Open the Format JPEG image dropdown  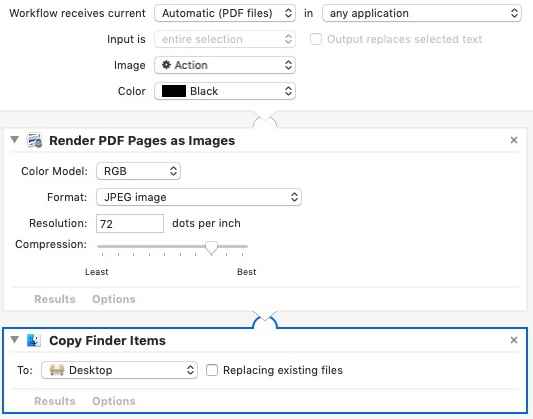click(x=199, y=197)
